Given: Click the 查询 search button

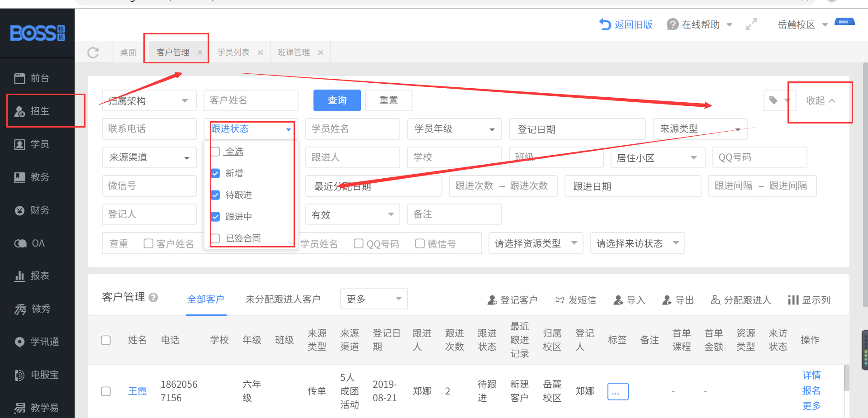Looking at the screenshot, I should 337,100.
